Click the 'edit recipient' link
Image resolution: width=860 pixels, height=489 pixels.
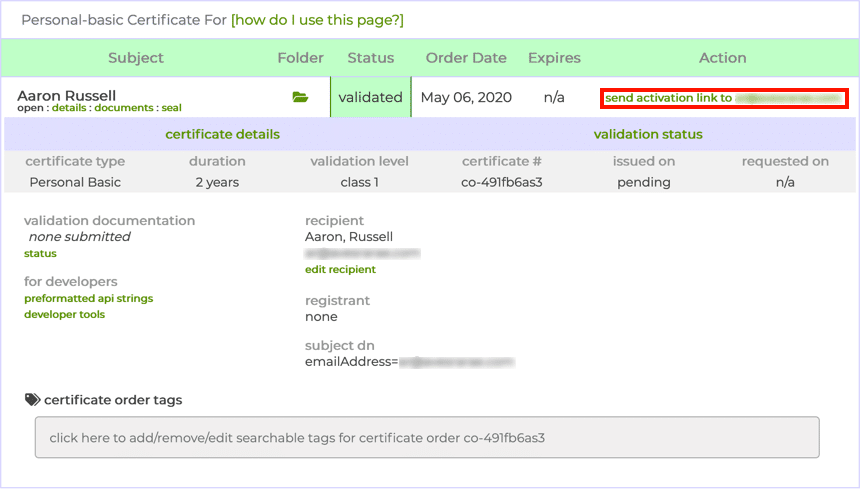(x=340, y=270)
